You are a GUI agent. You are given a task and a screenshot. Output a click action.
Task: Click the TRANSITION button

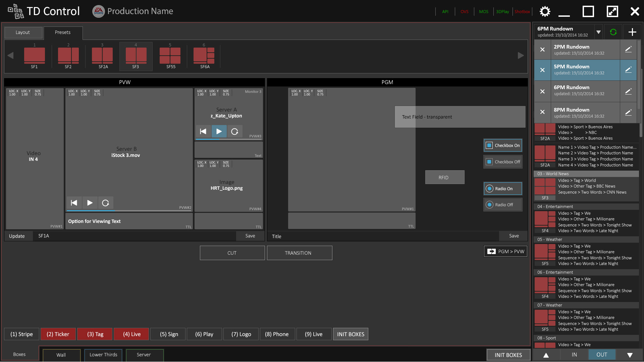[299, 253]
